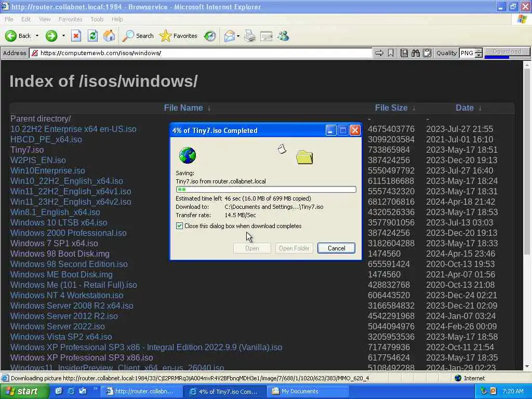This screenshot has width=532, height=399.
Task: Open the Search pane
Action: pos(138,36)
